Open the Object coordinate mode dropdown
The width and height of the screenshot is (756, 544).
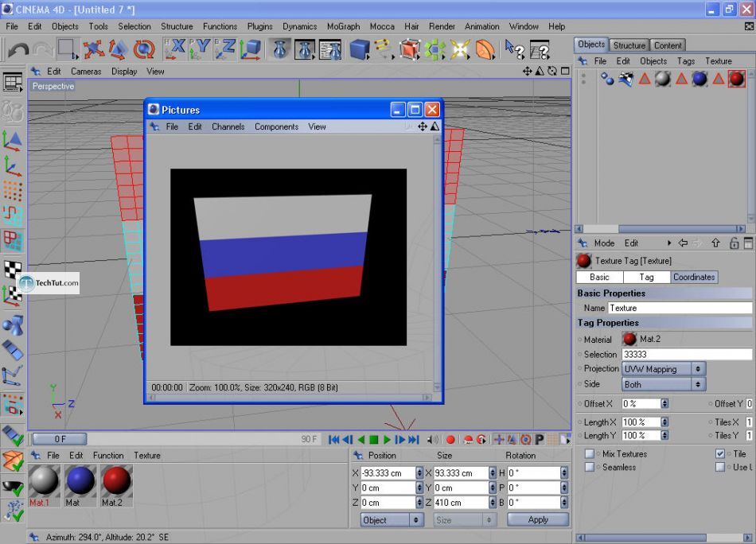click(x=392, y=520)
